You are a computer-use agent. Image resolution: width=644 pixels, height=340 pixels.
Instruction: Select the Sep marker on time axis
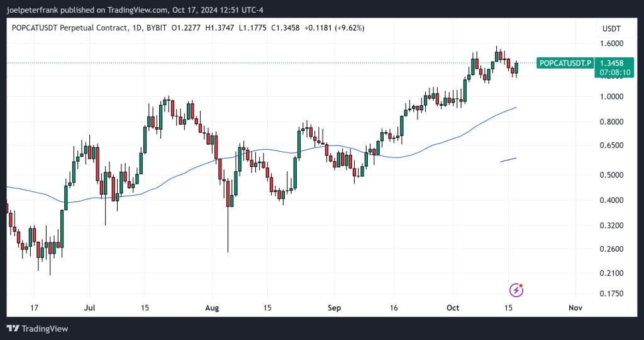(x=335, y=308)
